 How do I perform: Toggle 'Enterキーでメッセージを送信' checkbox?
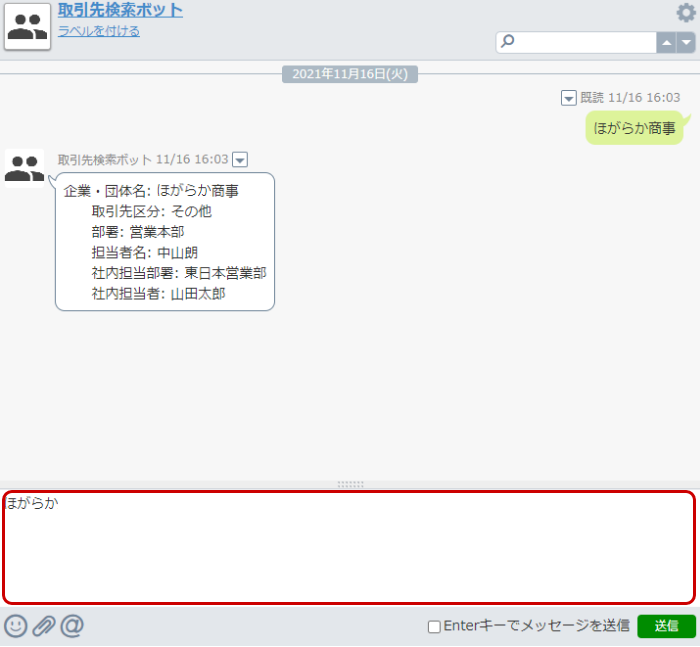[x=434, y=626]
